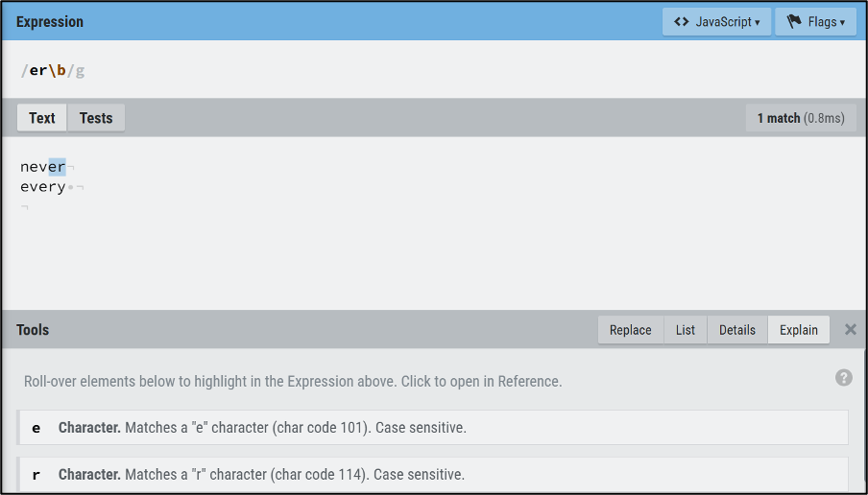
Task: Open the Flags dropdown menu
Action: 815,22
